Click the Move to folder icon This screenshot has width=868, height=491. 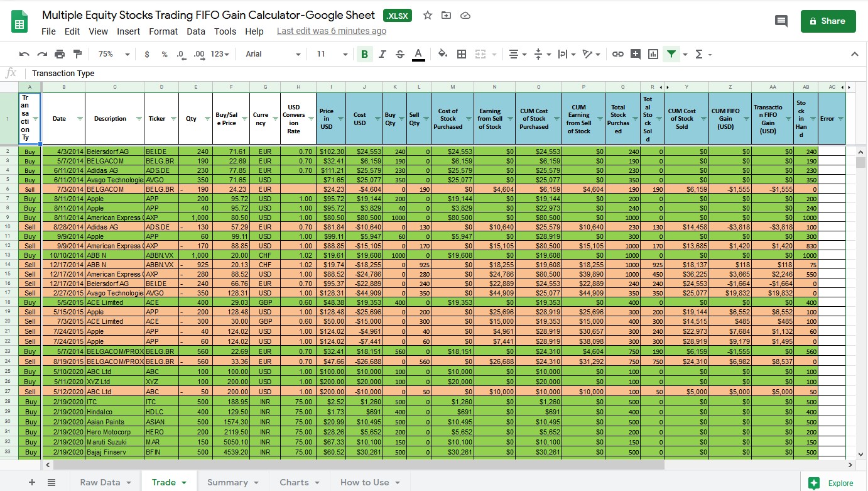pyautogui.click(x=447, y=15)
